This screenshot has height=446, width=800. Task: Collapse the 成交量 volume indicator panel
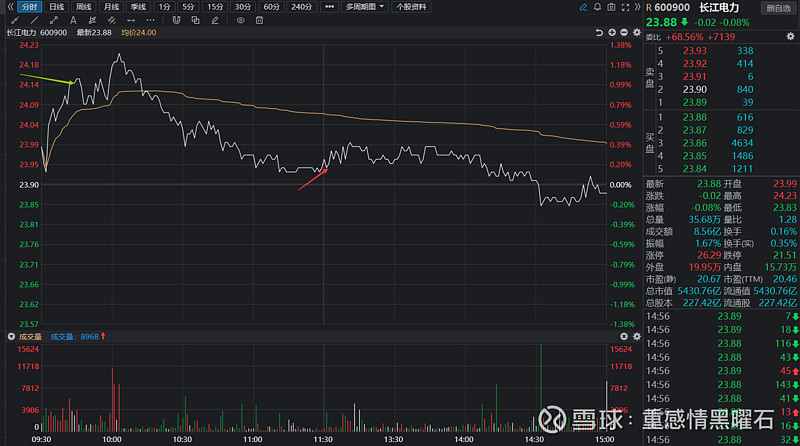point(11,337)
